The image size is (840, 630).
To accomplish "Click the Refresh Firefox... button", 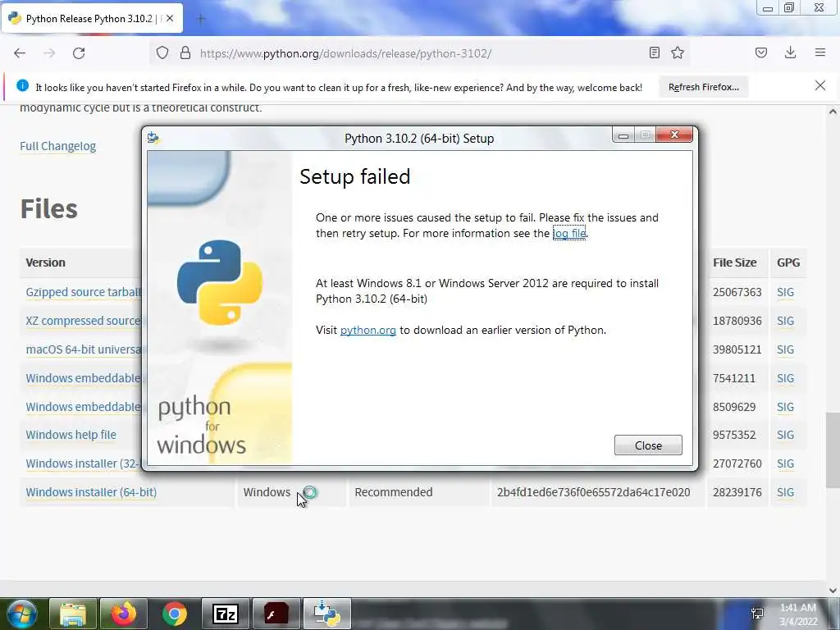I will pyautogui.click(x=703, y=87).
